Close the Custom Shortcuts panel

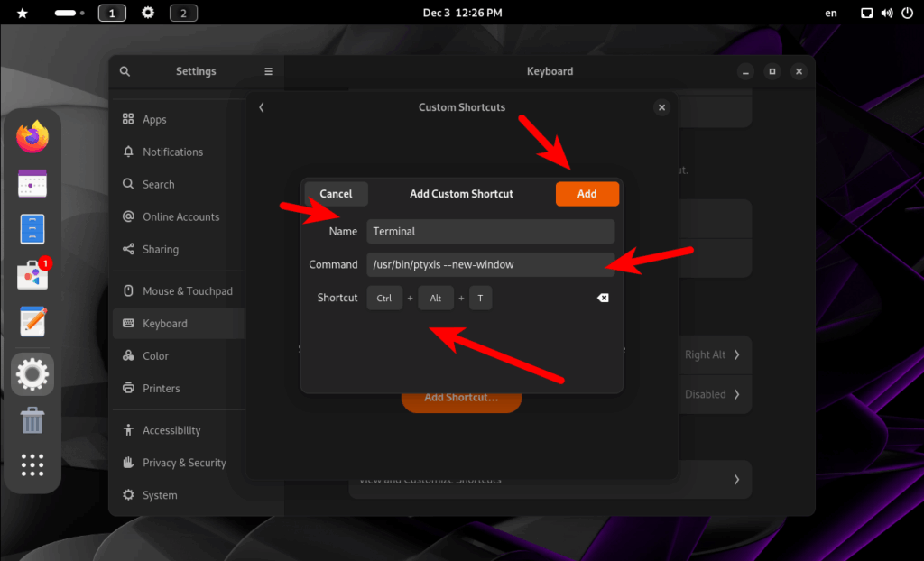pyautogui.click(x=661, y=107)
